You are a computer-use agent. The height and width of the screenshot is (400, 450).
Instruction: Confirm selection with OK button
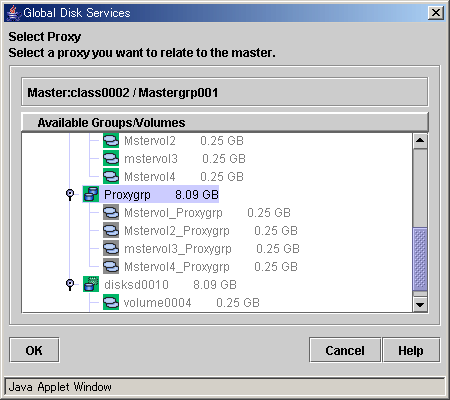pos(34,350)
